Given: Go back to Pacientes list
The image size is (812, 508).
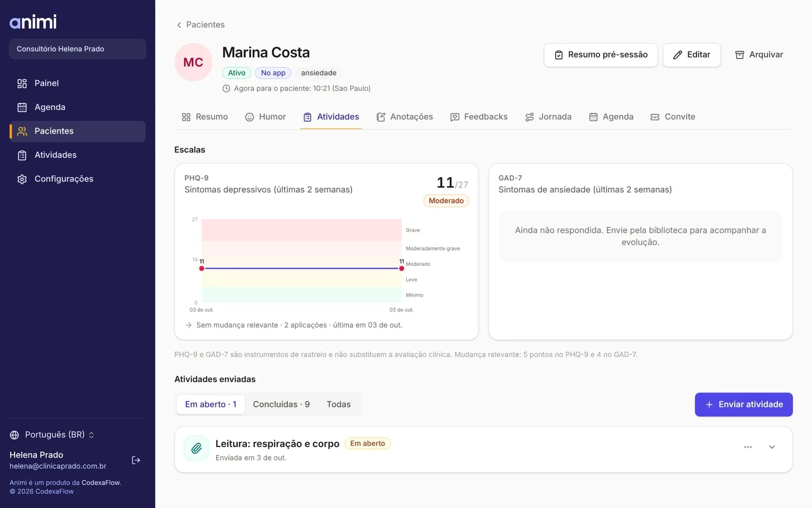Looking at the screenshot, I should [200, 24].
